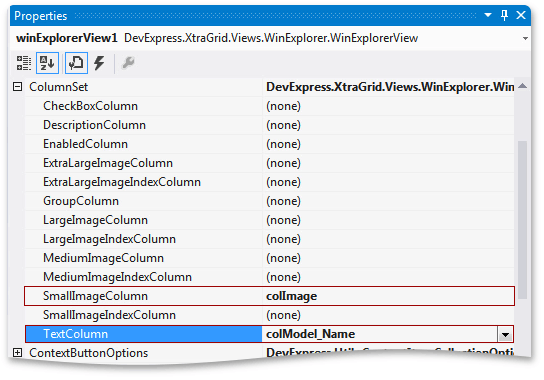Click the (none) value of LargeImageColumn
Viewport: 544px width, 380px height.
(x=283, y=220)
